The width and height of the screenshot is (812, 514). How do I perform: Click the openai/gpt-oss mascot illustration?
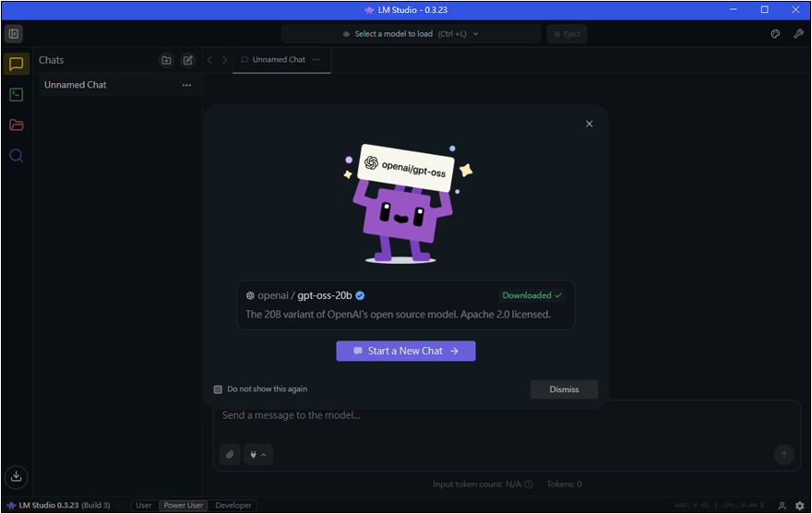click(x=406, y=203)
